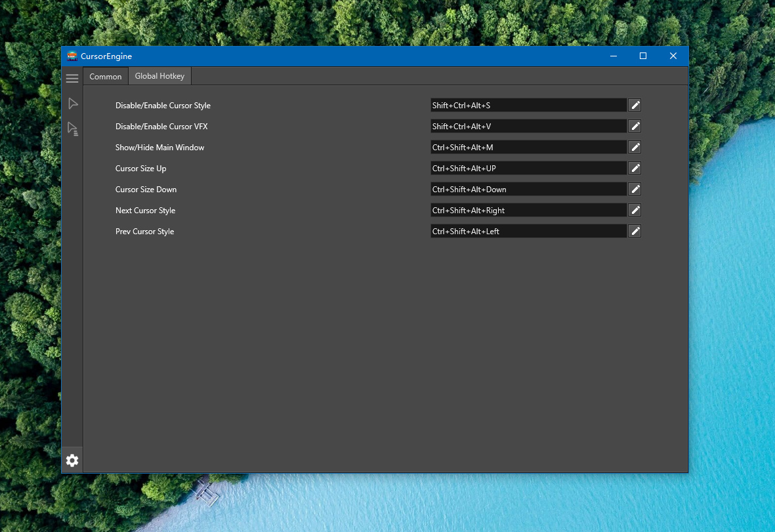Click the CursorEngine app icon in title bar

[72, 56]
